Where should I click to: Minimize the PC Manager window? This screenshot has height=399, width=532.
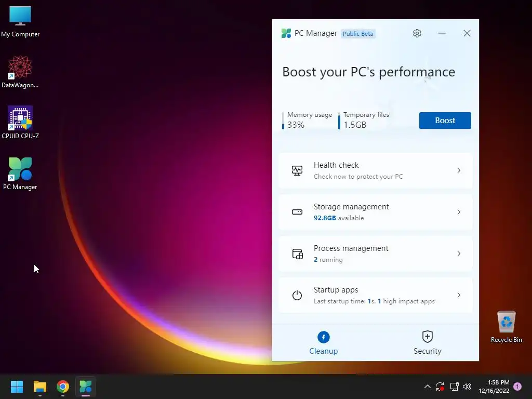point(442,33)
